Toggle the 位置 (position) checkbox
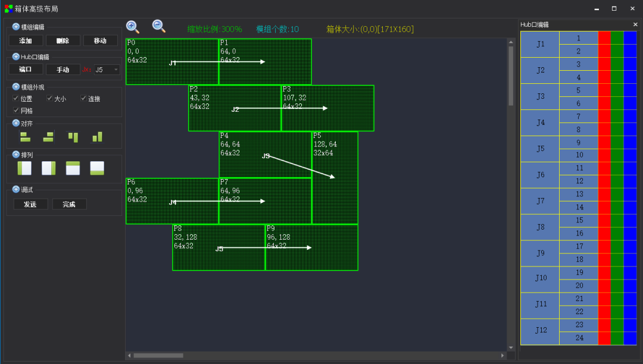This screenshot has width=643, height=364. coord(16,98)
